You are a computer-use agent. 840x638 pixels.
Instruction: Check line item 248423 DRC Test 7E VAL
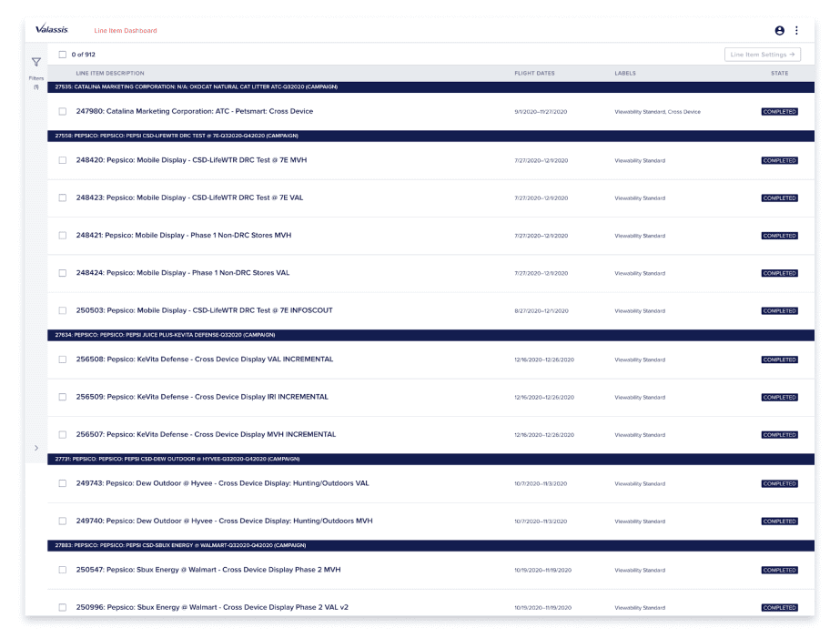pyautogui.click(x=63, y=197)
